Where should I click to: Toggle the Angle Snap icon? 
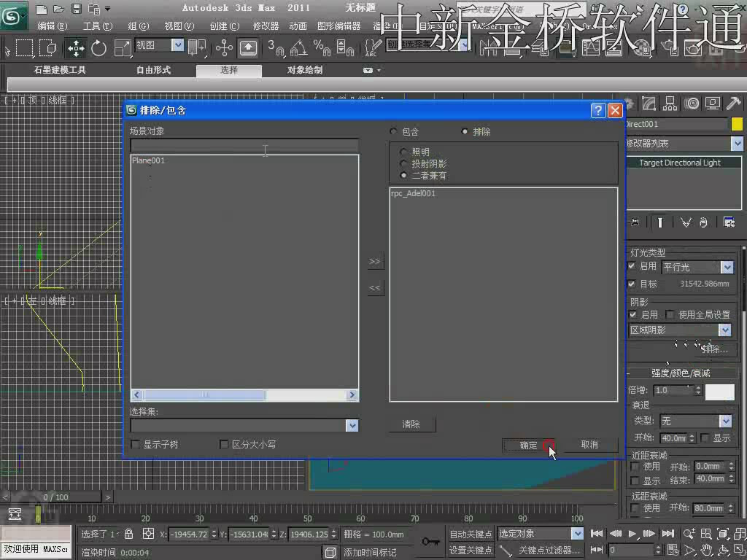[x=298, y=47]
